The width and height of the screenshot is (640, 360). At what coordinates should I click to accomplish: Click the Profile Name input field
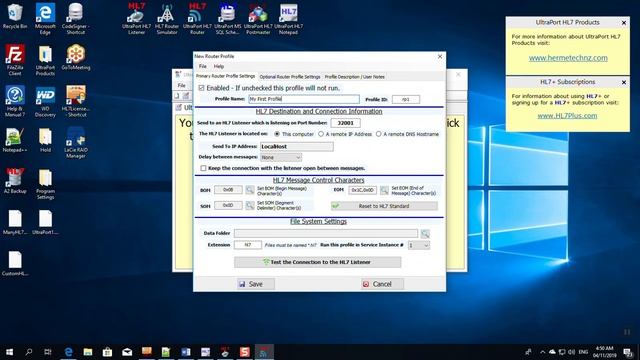[x=304, y=99]
